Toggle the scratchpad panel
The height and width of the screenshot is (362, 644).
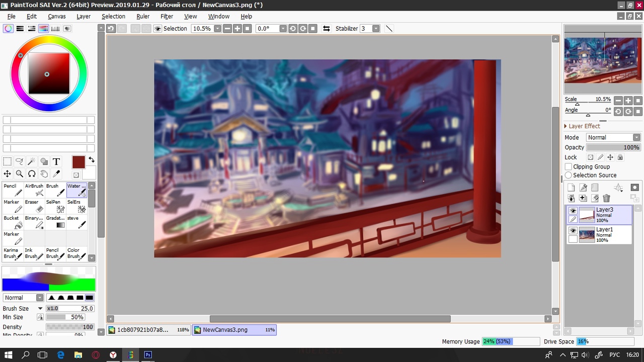[x=67, y=29]
